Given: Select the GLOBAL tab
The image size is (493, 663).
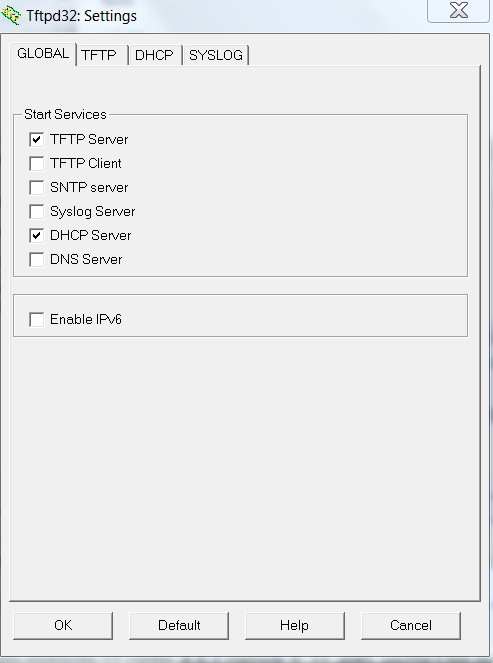Looking at the screenshot, I should [43, 54].
